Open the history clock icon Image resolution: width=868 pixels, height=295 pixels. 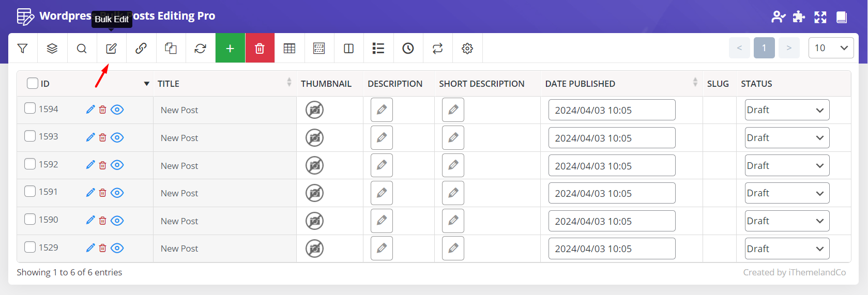coord(408,48)
